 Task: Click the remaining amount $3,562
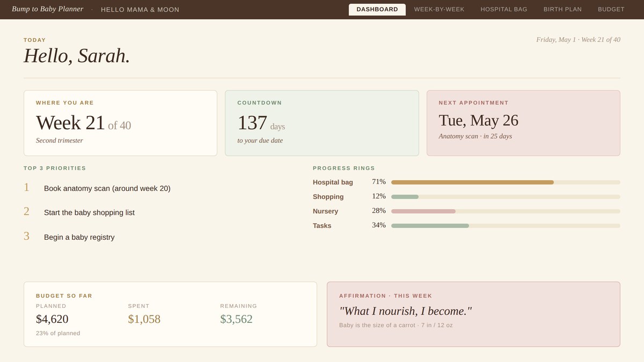pos(236,319)
